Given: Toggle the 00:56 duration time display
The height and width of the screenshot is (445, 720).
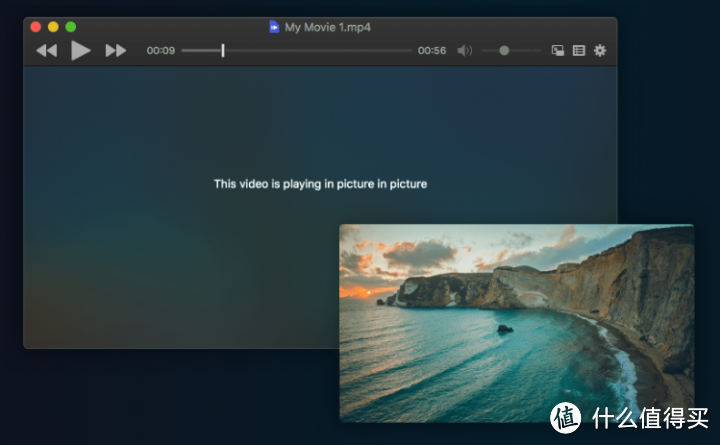Looking at the screenshot, I should 432,50.
